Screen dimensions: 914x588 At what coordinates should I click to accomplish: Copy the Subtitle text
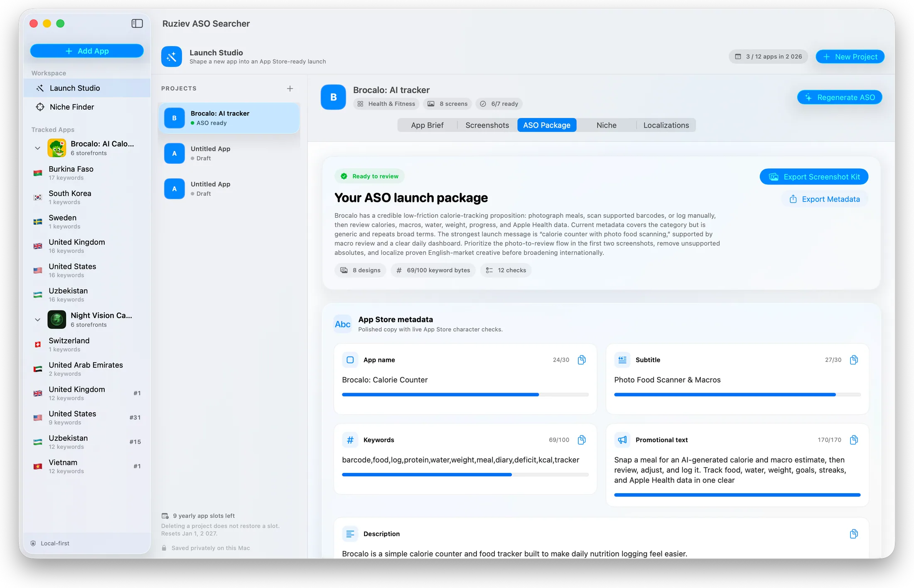[854, 360]
